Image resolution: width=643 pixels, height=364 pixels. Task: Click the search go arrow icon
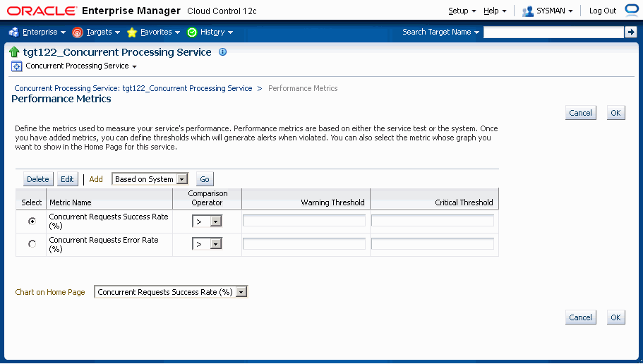[x=630, y=32]
